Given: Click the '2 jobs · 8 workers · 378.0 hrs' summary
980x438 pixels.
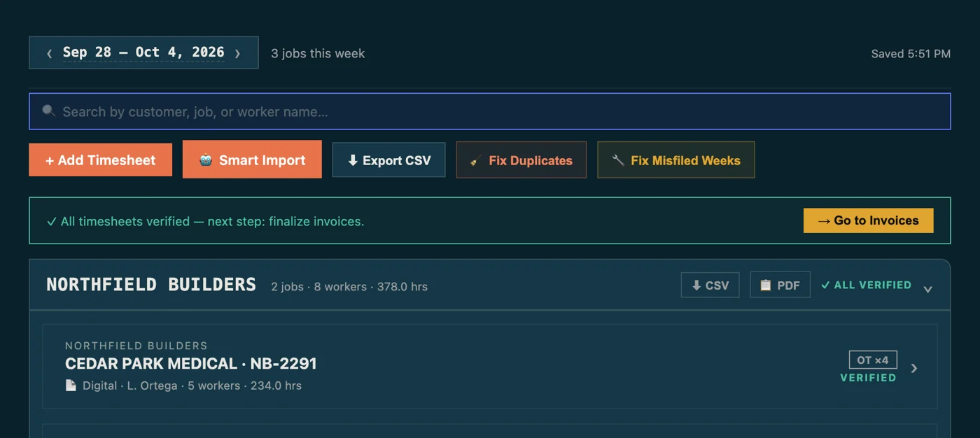Looking at the screenshot, I should pos(349,287).
